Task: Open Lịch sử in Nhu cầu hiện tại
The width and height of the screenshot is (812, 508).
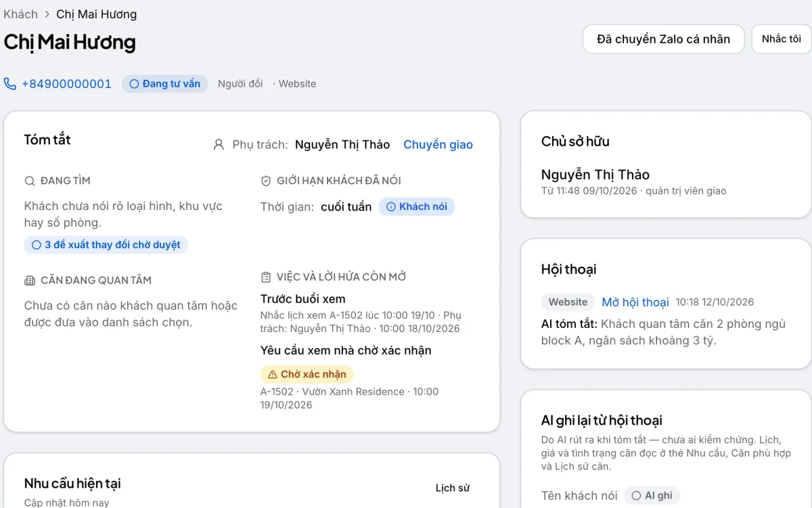Action: [452, 488]
